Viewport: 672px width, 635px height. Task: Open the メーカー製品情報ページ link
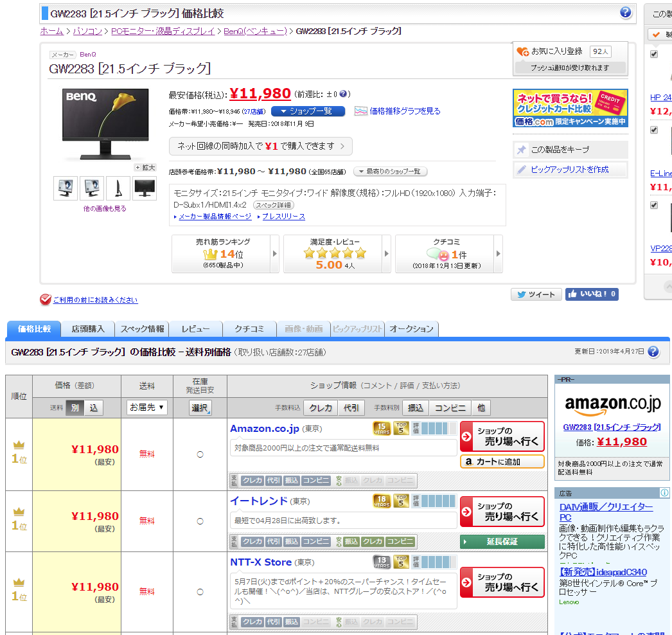coord(215,217)
